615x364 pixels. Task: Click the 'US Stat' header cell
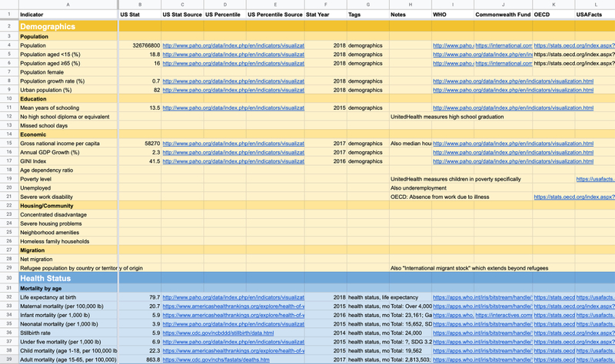[140, 15]
